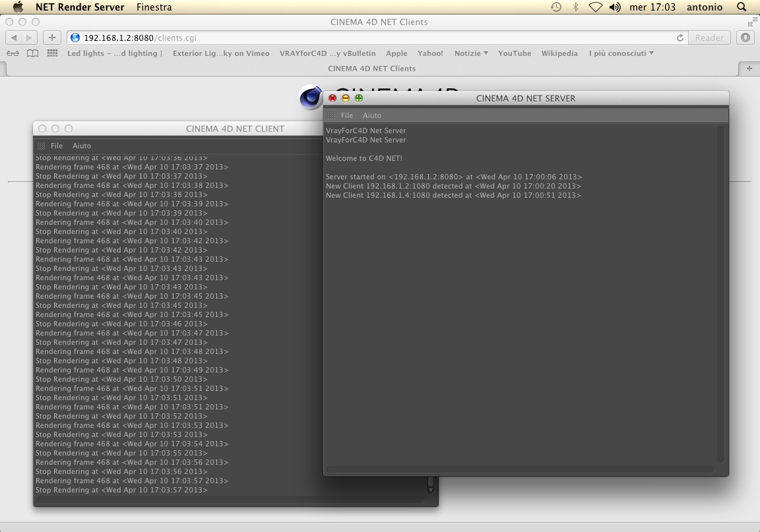760x532 pixels.
Task: Go back with the Safari back arrow
Action: click(14, 38)
